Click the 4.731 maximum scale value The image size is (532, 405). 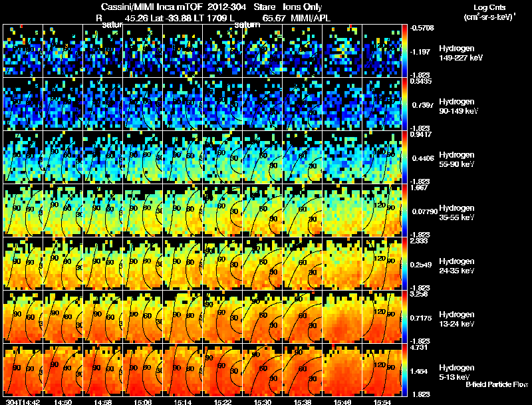(418, 347)
